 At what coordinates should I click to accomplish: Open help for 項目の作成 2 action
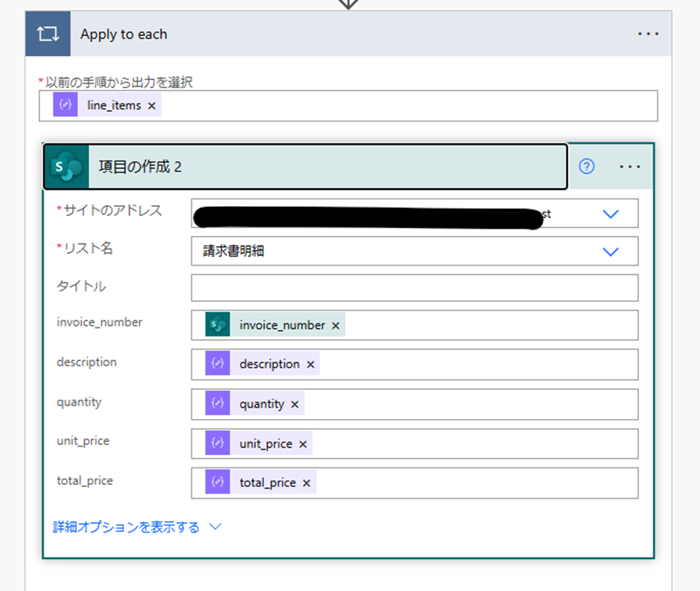[587, 167]
